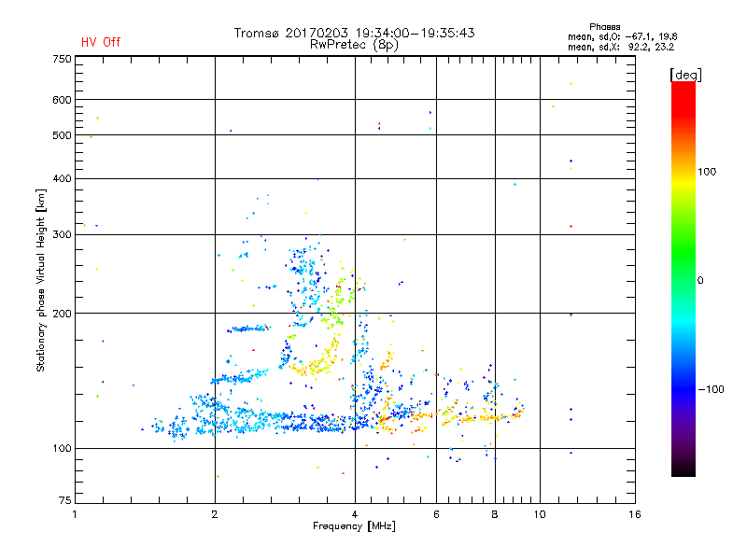Screen dimensions: 747x560
Task: Click the 'RwPretec (8p)' subtitle
Action: [x=354, y=45]
